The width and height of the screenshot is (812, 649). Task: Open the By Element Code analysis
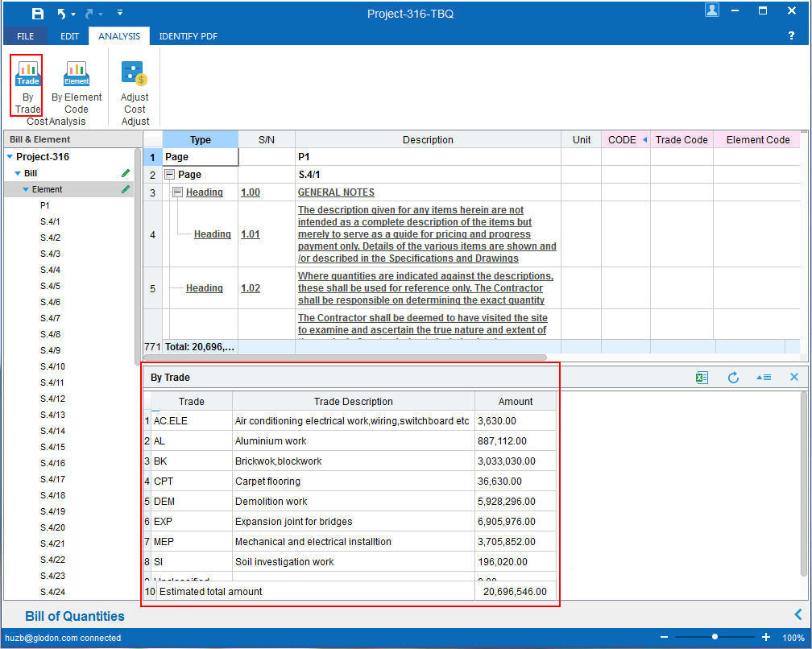point(77,75)
